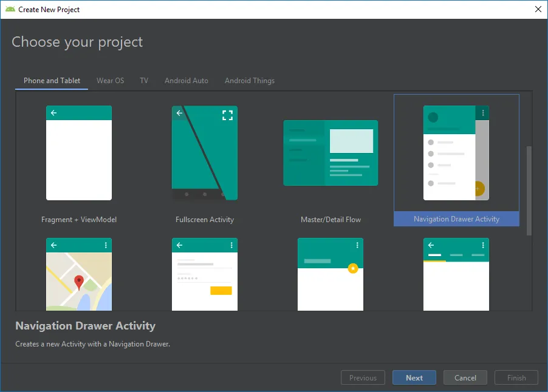View Android Auto project templates
The image size is (548, 392).
(x=186, y=80)
